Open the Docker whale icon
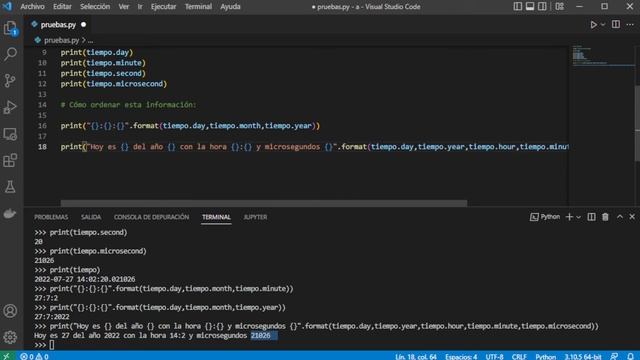The height and width of the screenshot is (360, 640). click(10, 213)
